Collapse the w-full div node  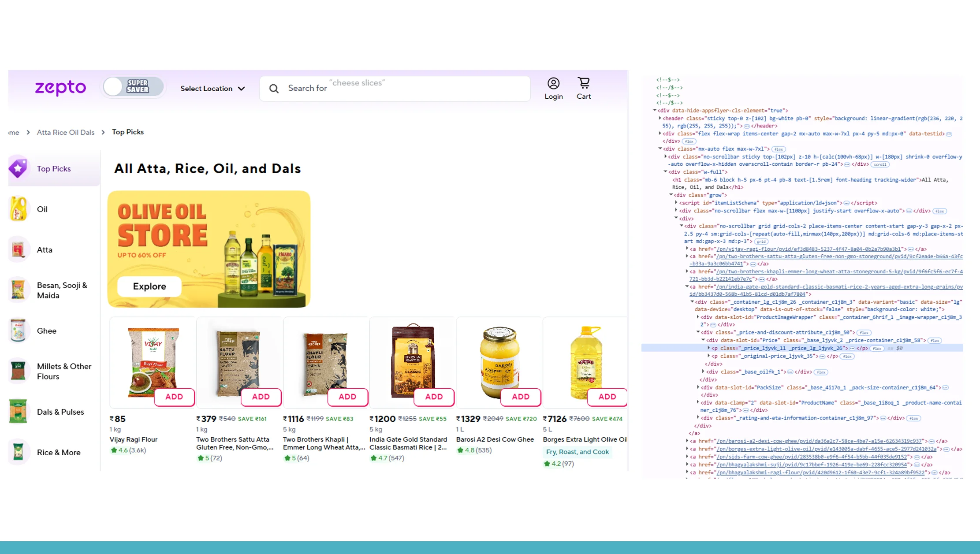(666, 172)
